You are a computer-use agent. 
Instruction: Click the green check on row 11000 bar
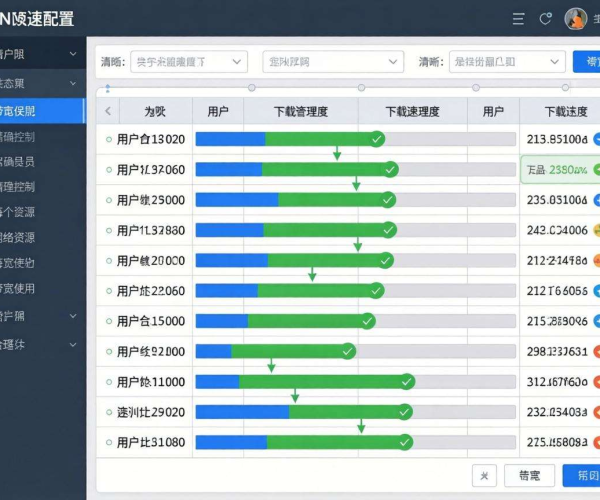(407, 381)
